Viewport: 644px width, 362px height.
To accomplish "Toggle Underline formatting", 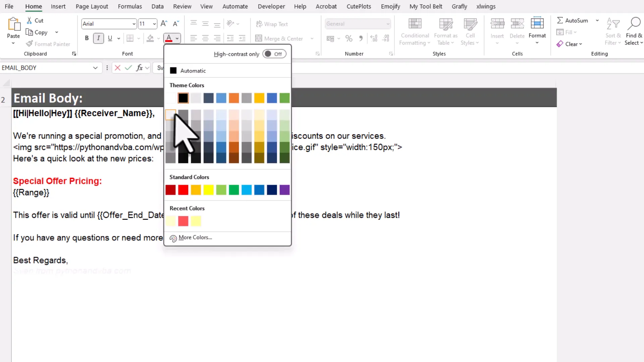I will (110, 38).
